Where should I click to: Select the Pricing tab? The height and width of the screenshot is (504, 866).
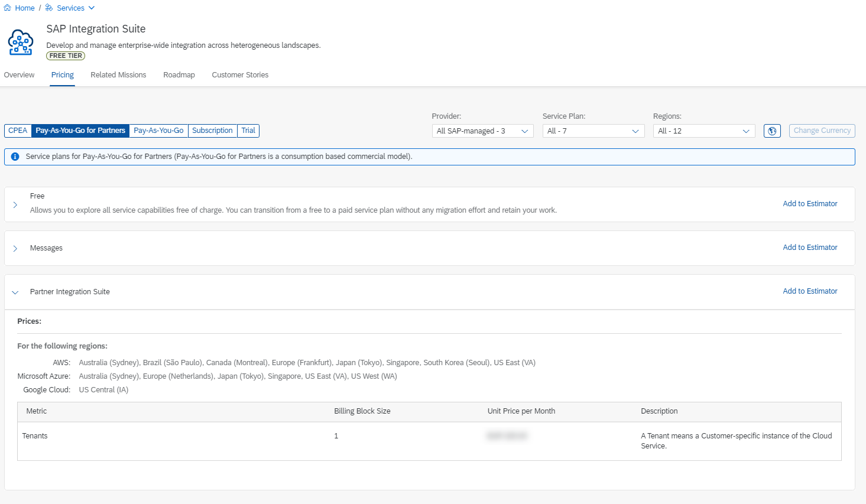point(63,75)
